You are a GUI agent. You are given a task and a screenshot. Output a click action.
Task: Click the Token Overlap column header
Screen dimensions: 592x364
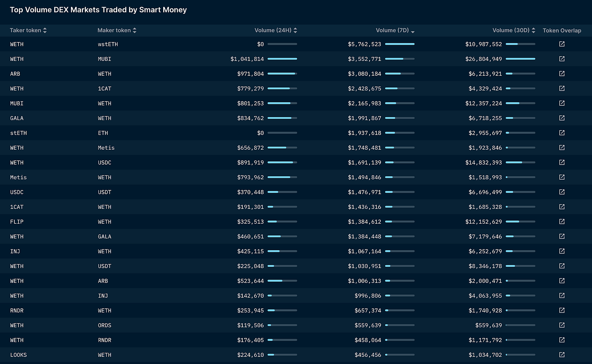point(562,30)
